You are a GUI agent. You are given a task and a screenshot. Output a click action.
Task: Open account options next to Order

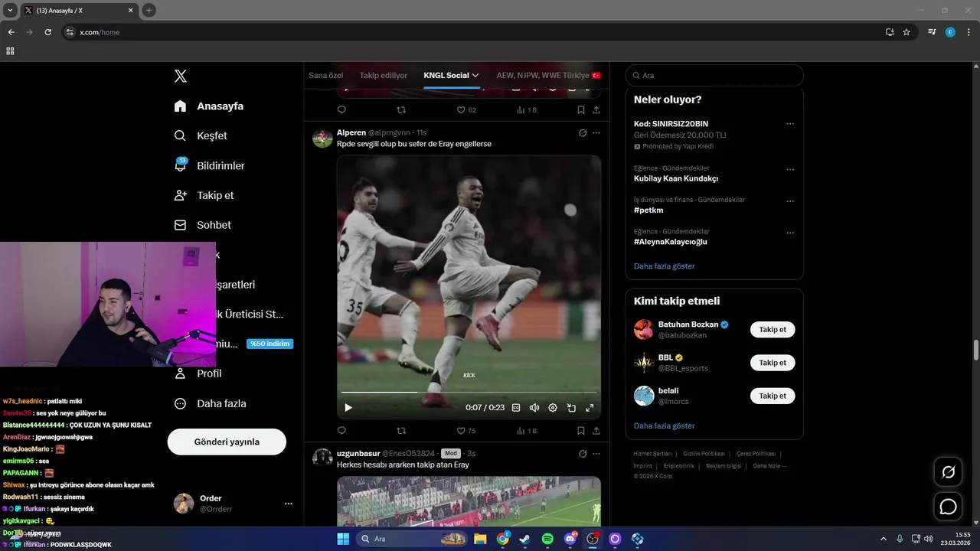click(x=289, y=504)
